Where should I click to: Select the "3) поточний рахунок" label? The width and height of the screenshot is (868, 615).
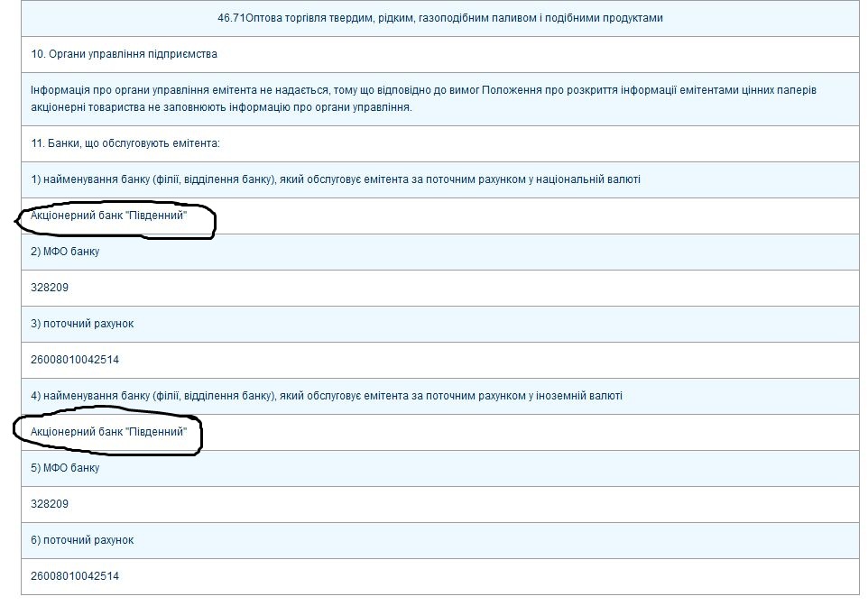pos(82,324)
